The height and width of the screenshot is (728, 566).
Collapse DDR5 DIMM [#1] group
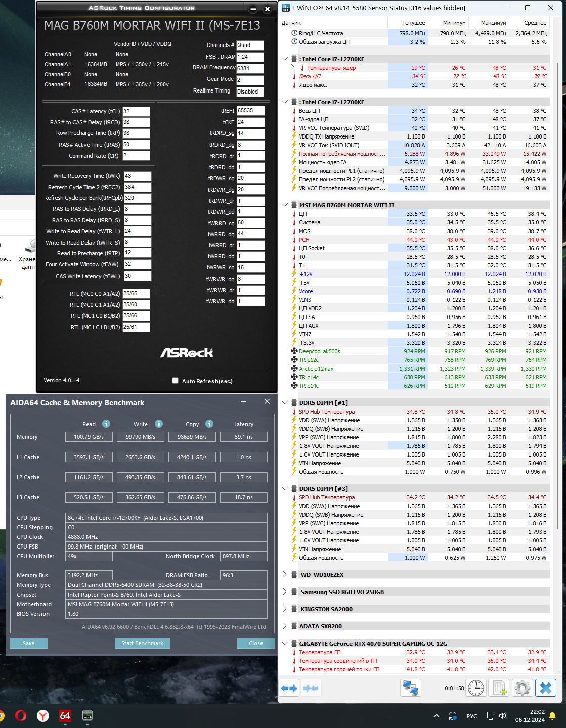pyautogui.click(x=285, y=402)
